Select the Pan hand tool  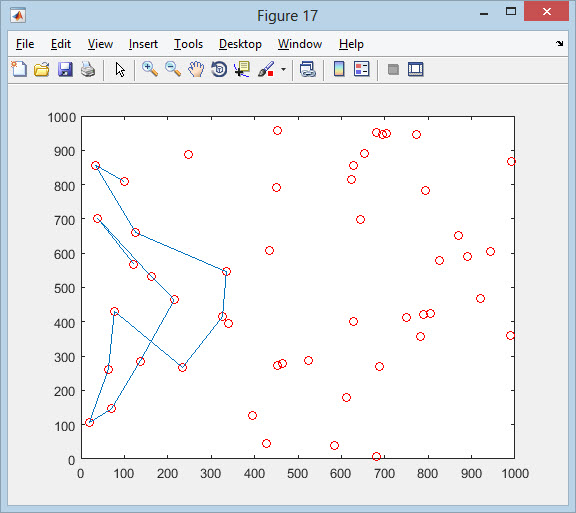click(x=196, y=69)
